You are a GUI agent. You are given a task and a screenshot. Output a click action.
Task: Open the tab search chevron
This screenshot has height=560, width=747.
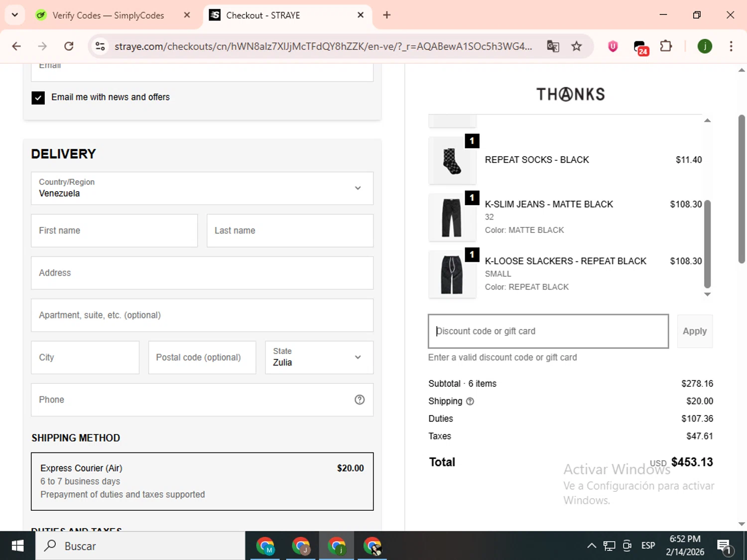(x=15, y=15)
